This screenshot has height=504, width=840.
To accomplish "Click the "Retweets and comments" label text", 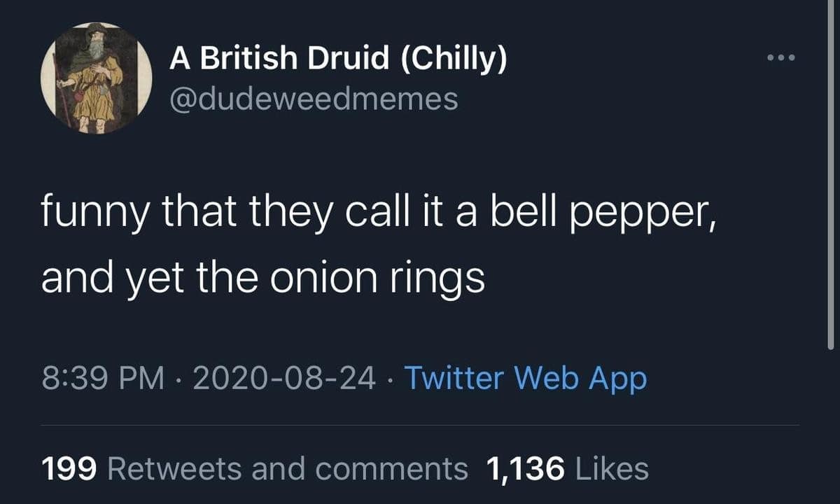I will click(x=288, y=468).
